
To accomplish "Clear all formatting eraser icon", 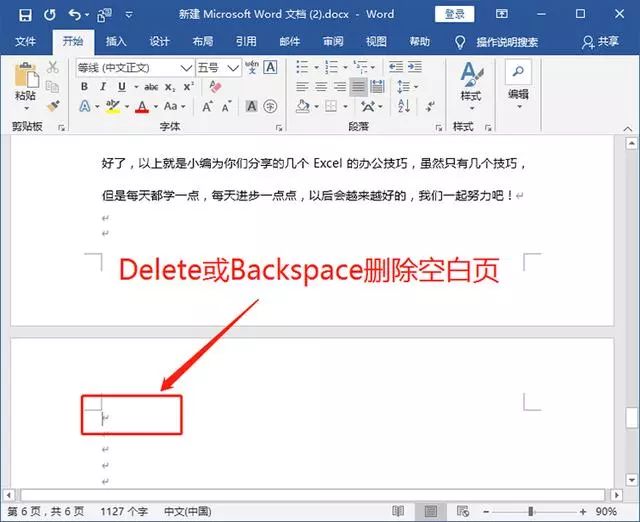I will 215,87.
